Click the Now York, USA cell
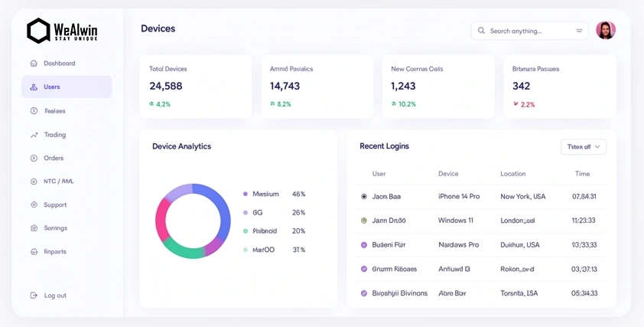The height and width of the screenshot is (327, 644). pos(523,197)
